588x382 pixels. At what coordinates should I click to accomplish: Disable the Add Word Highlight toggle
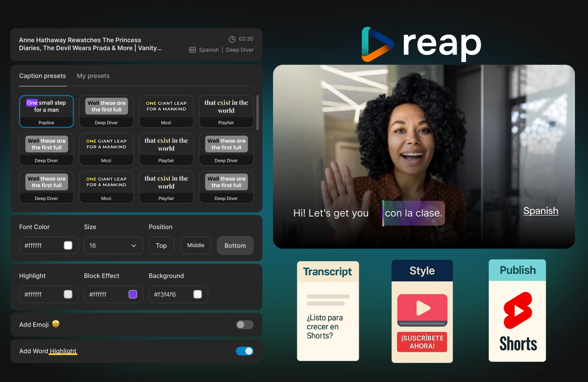(x=244, y=351)
